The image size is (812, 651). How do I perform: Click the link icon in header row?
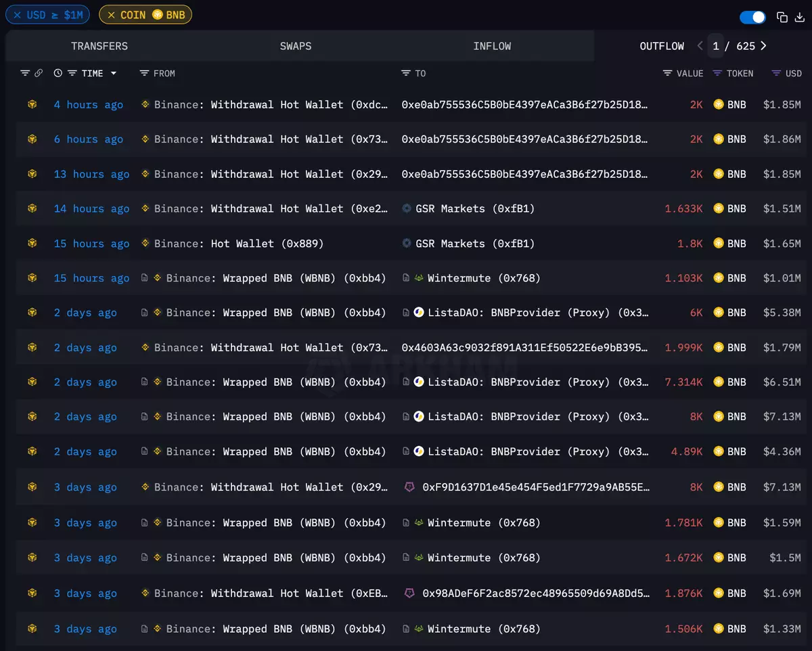click(39, 73)
